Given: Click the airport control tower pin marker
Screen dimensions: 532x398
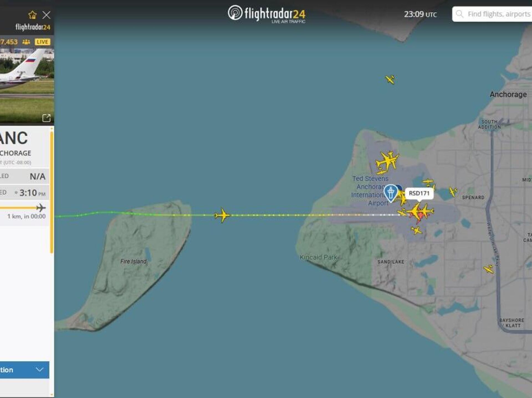Looking at the screenshot, I should click(391, 193).
